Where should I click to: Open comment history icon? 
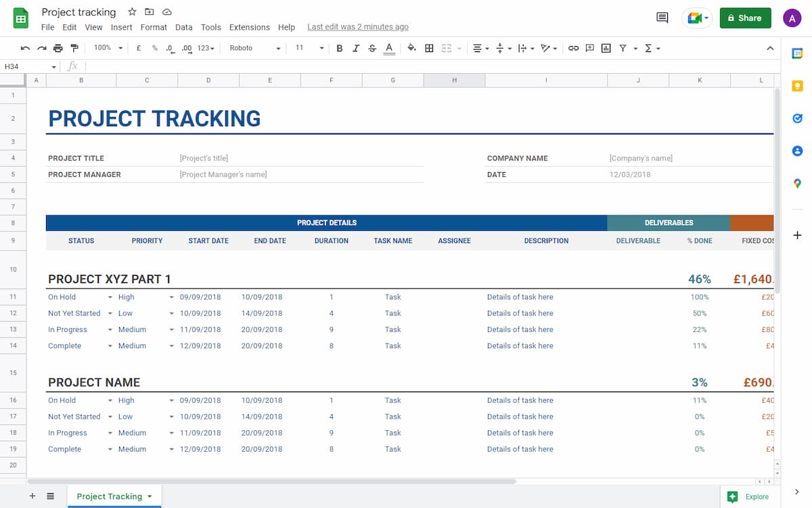click(662, 18)
